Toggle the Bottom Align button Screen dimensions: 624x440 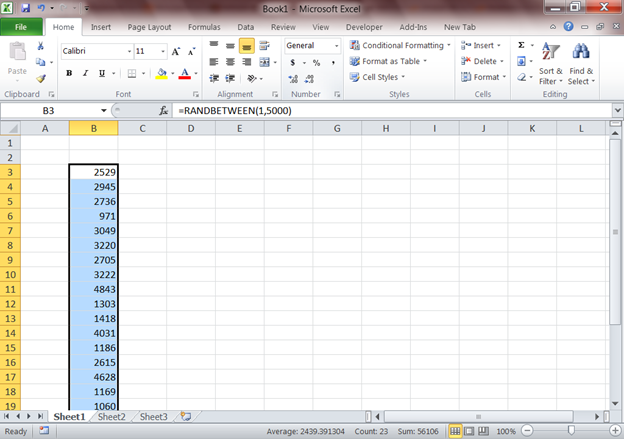[247, 46]
